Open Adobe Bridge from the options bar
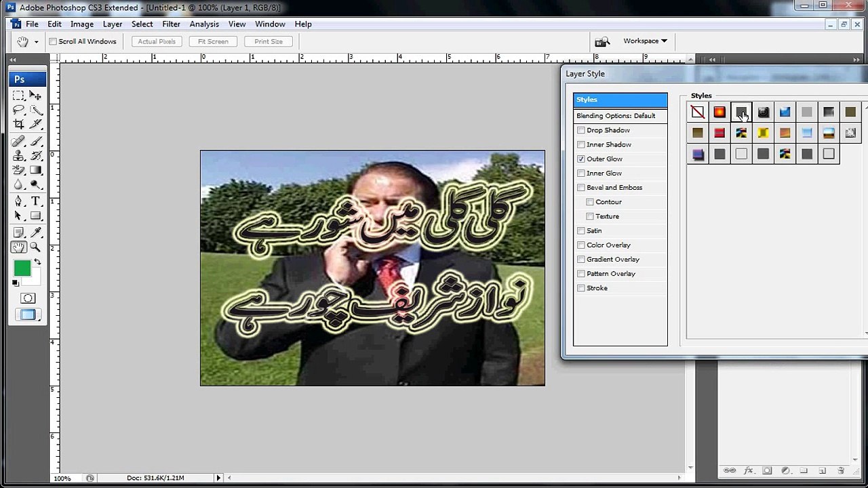This screenshot has height=488, width=868. click(602, 41)
